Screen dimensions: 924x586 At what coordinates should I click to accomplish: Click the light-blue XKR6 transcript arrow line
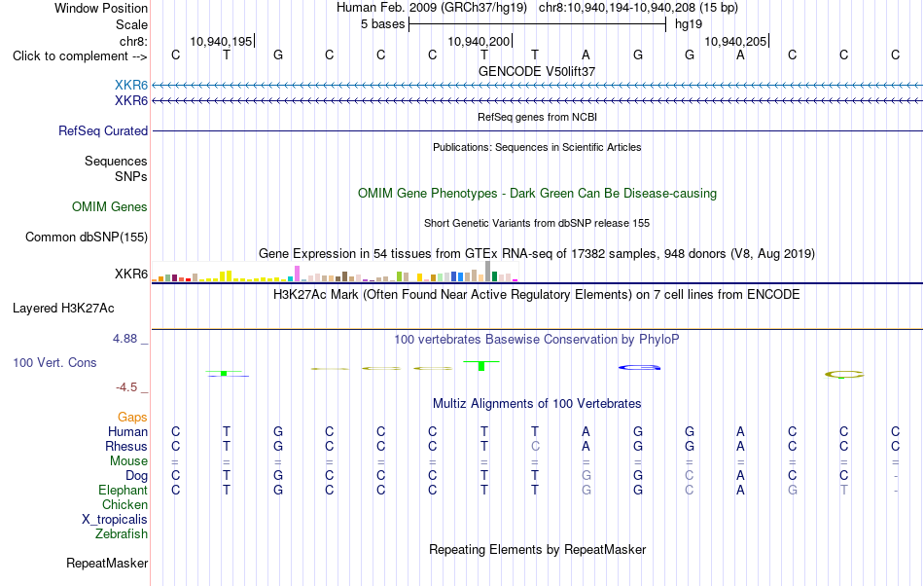(537, 86)
